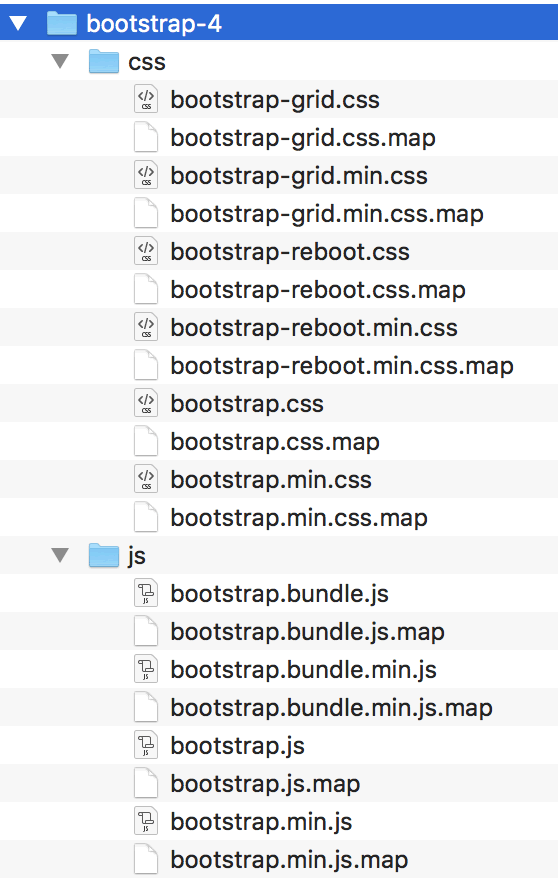This screenshot has width=558, height=884.
Task: Click the bootstrap-grid.css.map file icon
Action: pyautogui.click(x=146, y=138)
